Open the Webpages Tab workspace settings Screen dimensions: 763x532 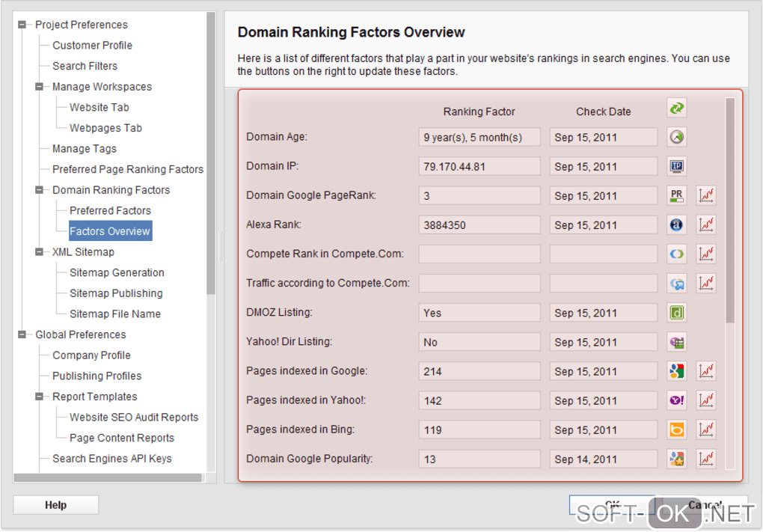(105, 128)
